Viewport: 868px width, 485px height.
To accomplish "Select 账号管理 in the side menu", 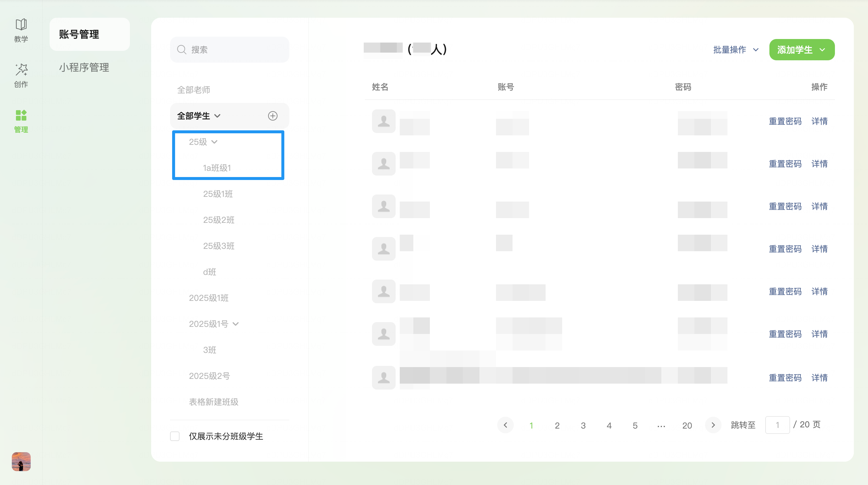I will [x=79, y=34].
